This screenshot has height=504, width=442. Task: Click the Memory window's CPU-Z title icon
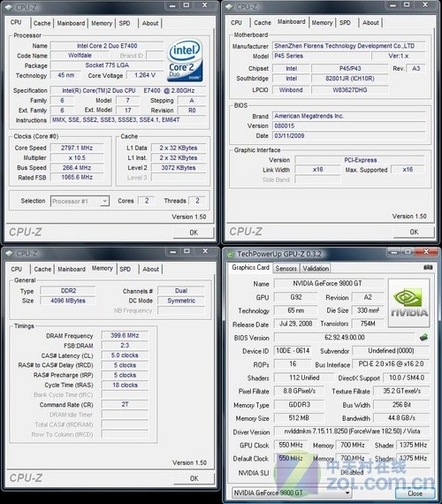coord(10,253)
